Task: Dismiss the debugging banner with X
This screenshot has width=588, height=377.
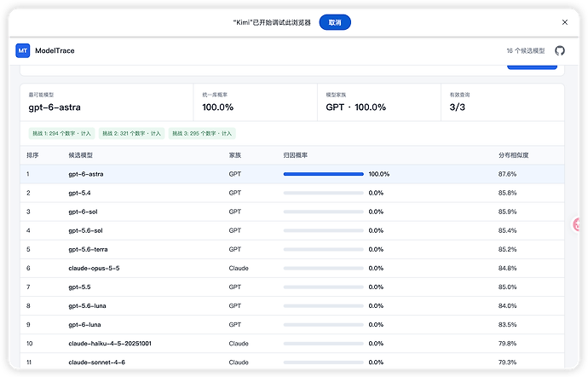Action: click(x=565, y=22)
